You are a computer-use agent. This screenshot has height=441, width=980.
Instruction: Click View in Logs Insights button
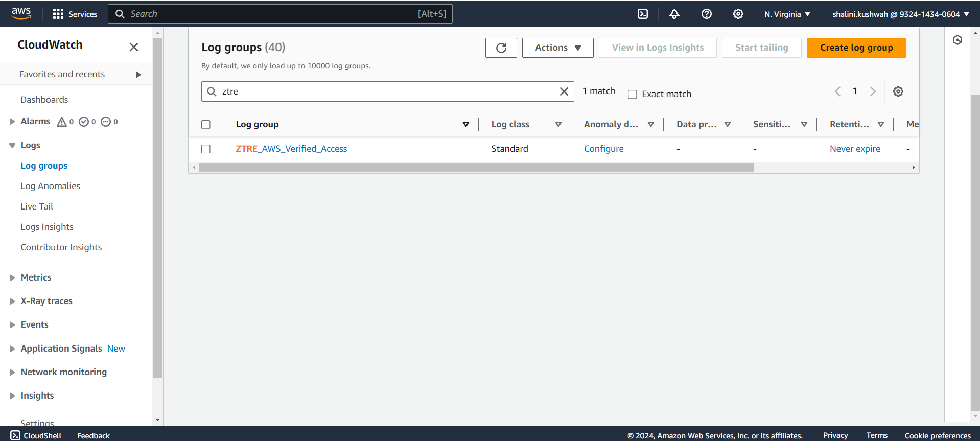click(658, 48)
